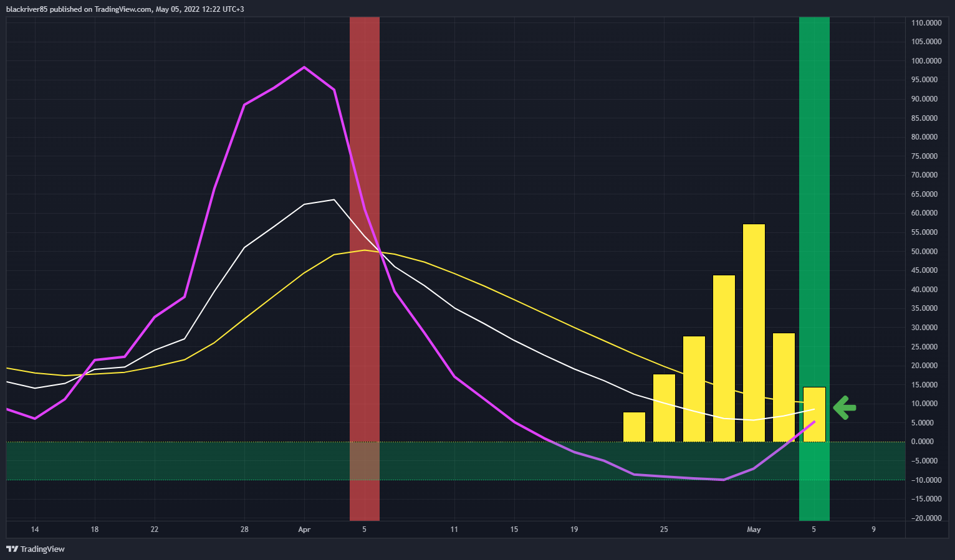Viewport: 955px width, 560px height.
Task: Click the May month label
Action: 754,529
